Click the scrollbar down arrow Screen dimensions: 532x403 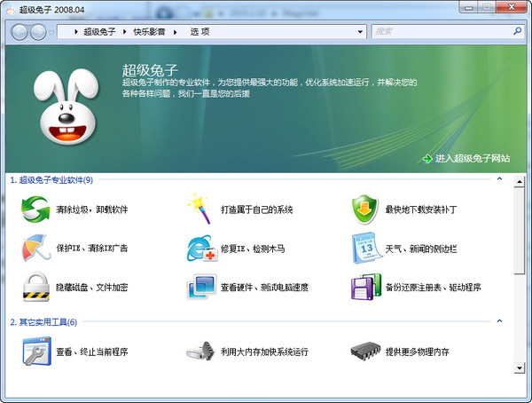click(519, 368)
